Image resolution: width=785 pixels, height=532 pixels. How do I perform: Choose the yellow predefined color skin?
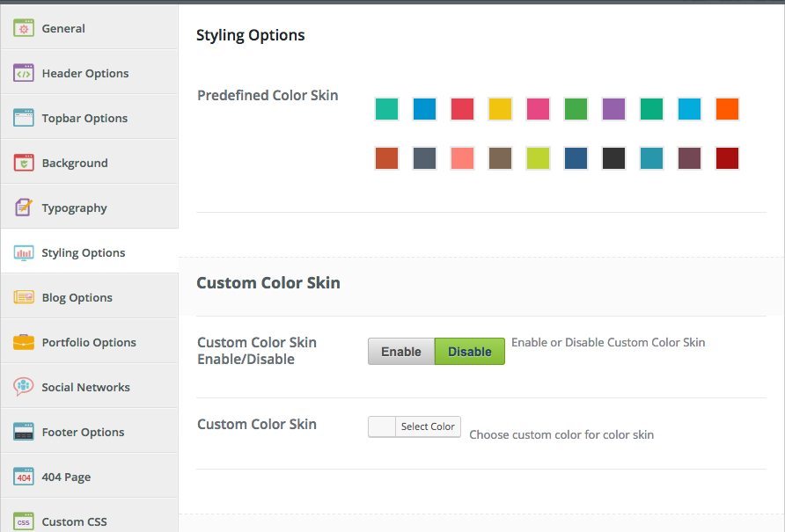(x=500, y=109)
